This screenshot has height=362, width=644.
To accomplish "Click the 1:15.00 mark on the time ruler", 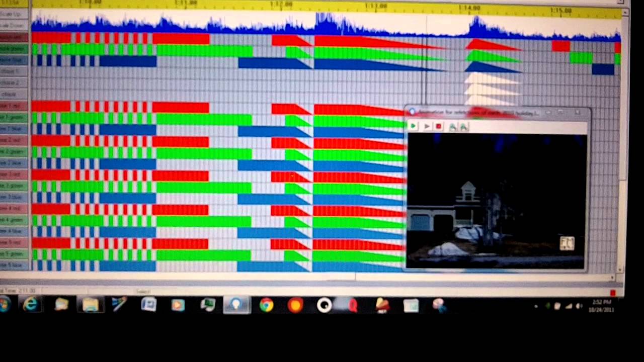I will [x=560, y=10].
